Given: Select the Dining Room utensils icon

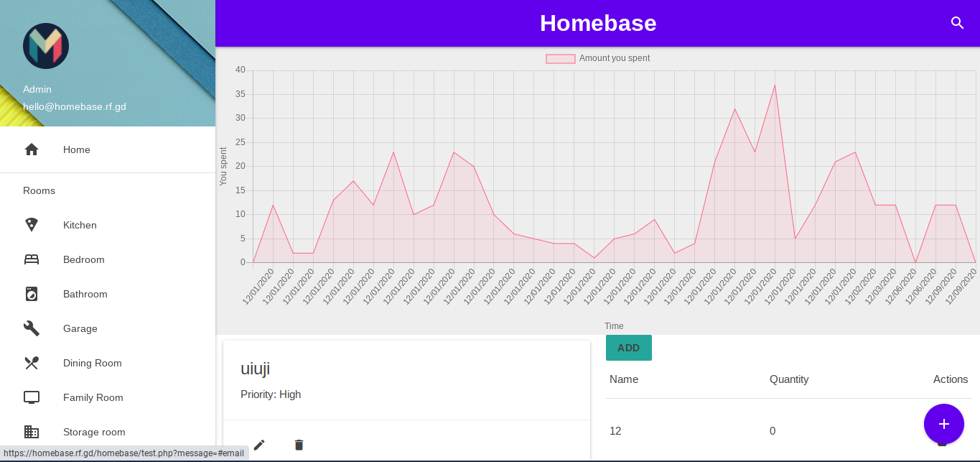Looking at the screenshot, I should click(x=32, y=363).
